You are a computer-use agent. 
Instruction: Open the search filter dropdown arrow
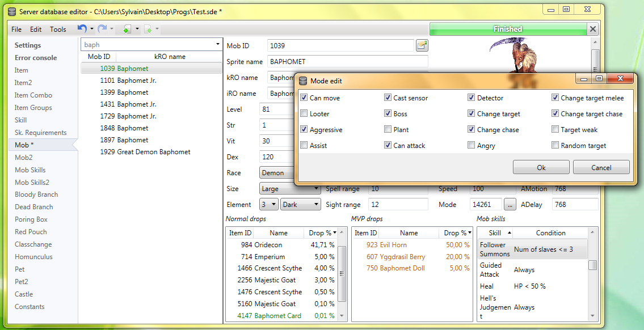[x=217, y=44]
